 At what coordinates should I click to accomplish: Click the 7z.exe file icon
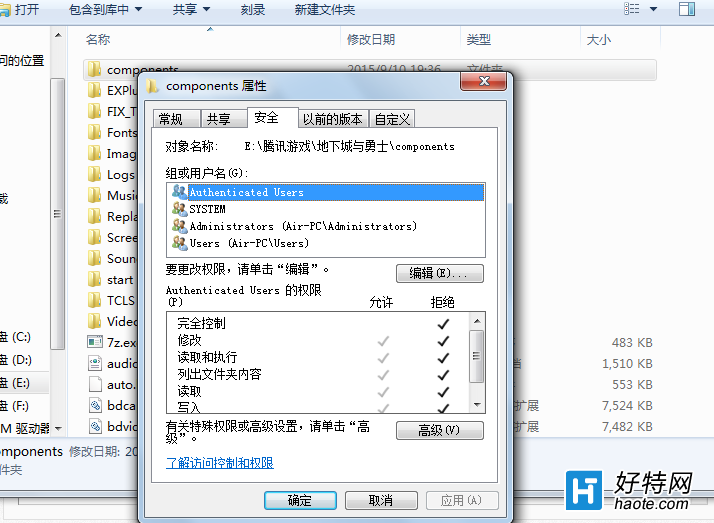pyautogui.click(x=95, y=342)
